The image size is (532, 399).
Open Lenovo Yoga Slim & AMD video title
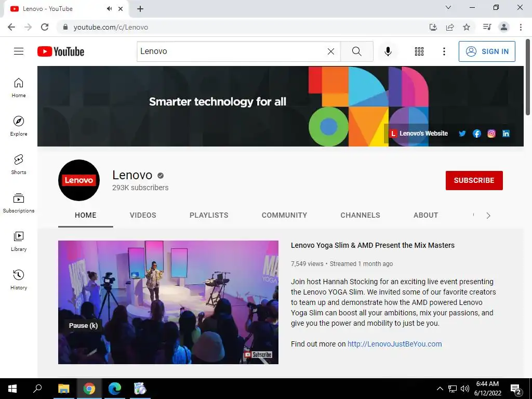coord(373,245)
